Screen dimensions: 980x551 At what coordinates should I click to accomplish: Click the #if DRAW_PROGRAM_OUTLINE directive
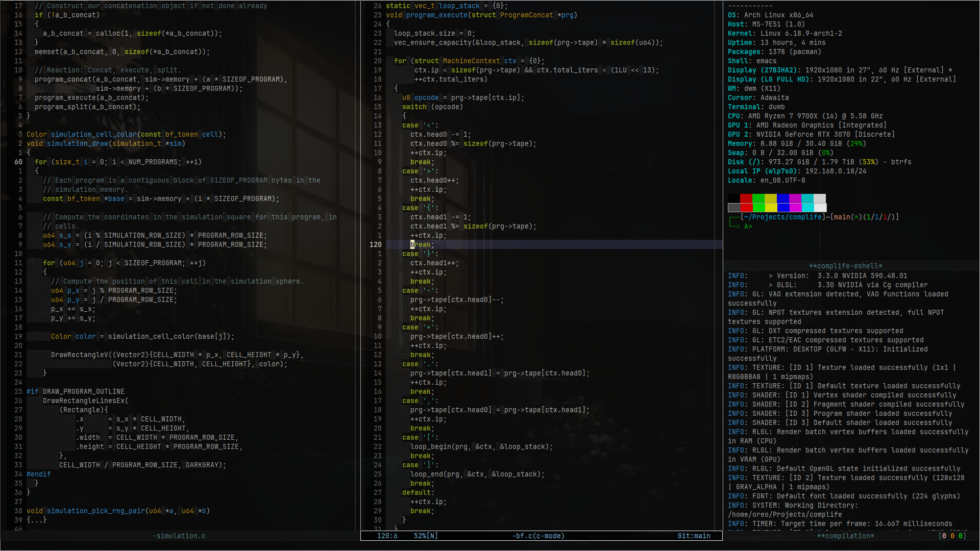click(x=76, y=391)
